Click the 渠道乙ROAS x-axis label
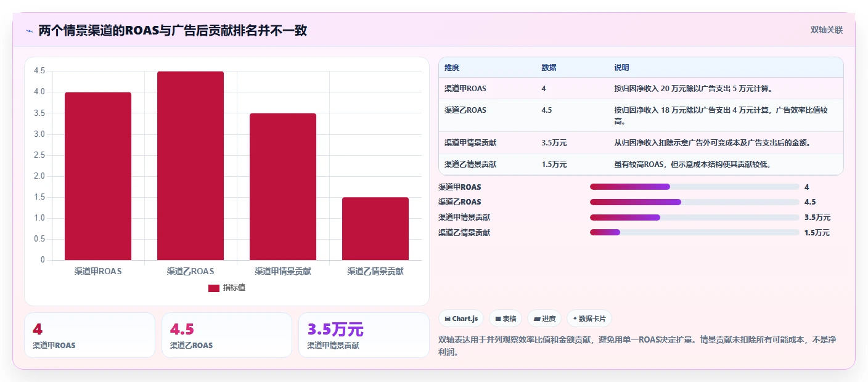The height and width of the screenshot is (382, 868). [x=190, y=271]
